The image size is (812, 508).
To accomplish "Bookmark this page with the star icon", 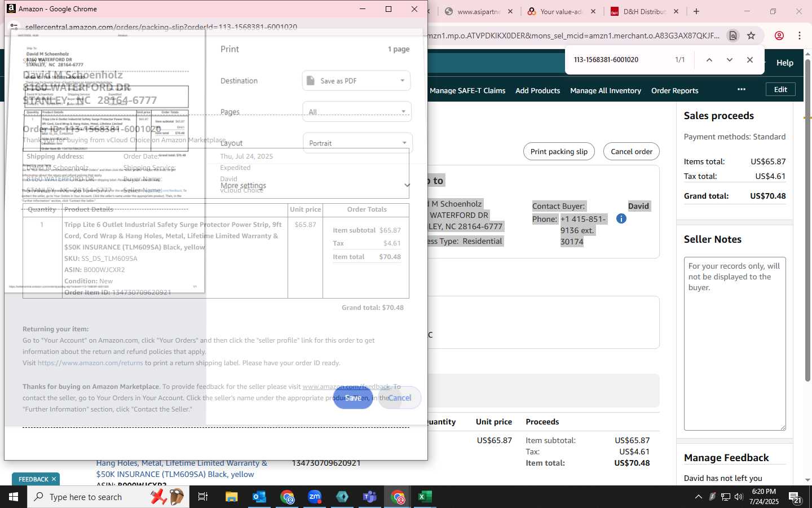I will 751,36.
